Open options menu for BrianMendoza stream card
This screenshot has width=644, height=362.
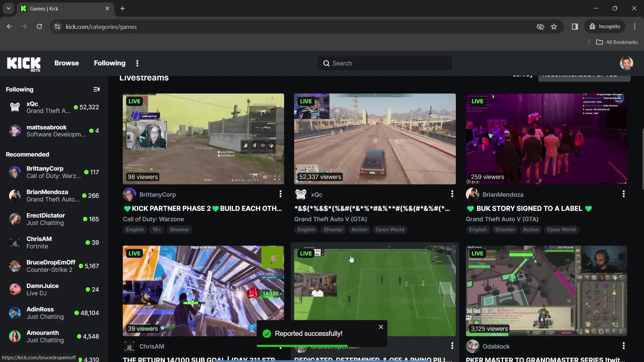tap(624, 194)
